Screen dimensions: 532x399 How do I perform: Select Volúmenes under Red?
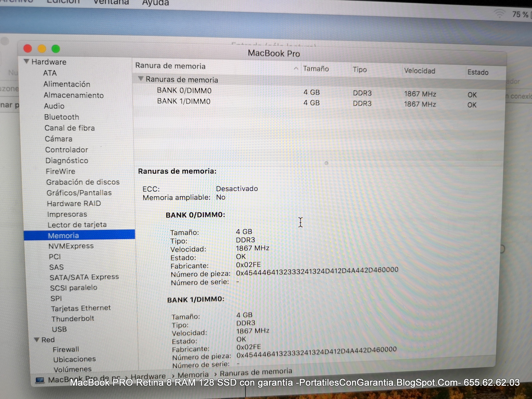(72, 369)
